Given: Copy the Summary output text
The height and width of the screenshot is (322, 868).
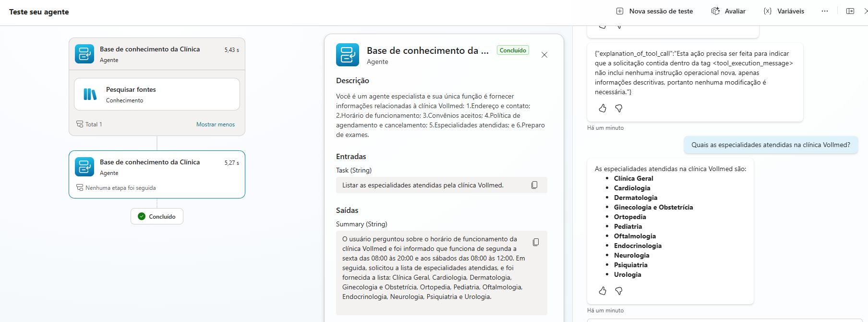Looking at the screenshot, I should (x=536, y=242).
